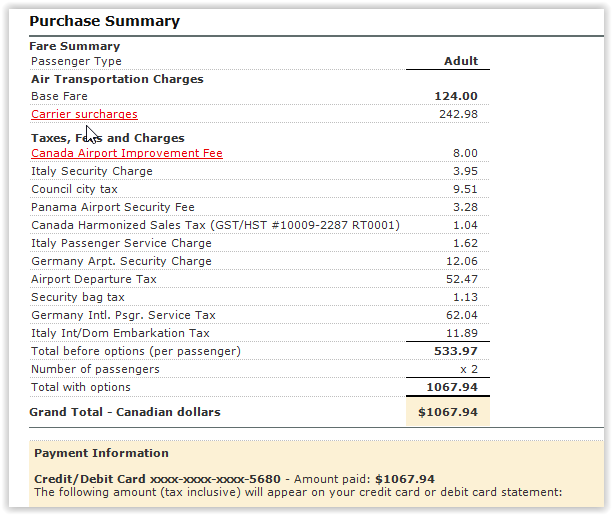Select the Amount paid $1067.94 value
This screenshot has width=612, height=515.
[x=405, y=479]
